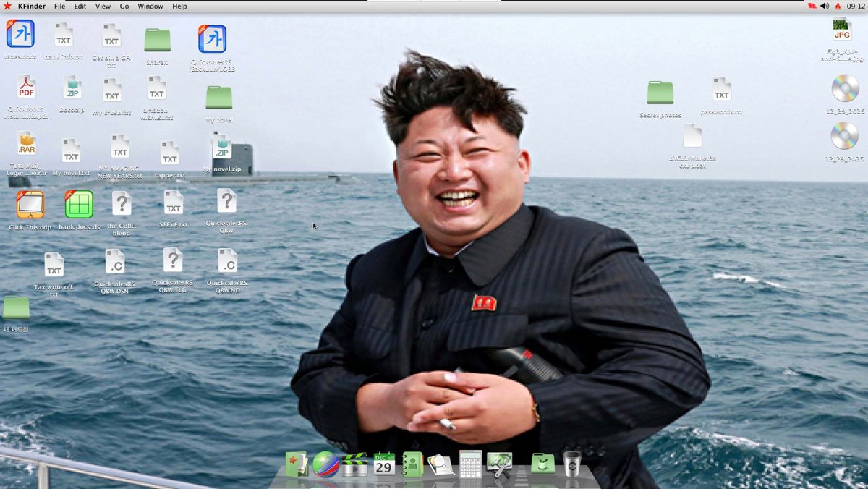Open the JPG image file icon
The height and width of the screenshot is (489, 868).
point(841,30)
